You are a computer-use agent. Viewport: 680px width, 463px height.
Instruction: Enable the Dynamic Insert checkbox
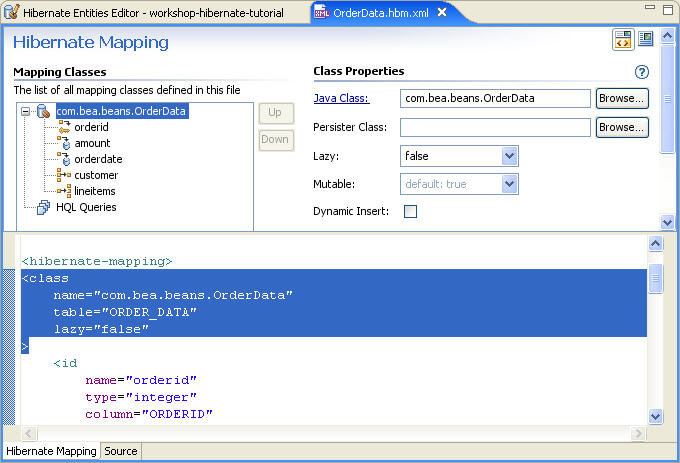point(410,211)
